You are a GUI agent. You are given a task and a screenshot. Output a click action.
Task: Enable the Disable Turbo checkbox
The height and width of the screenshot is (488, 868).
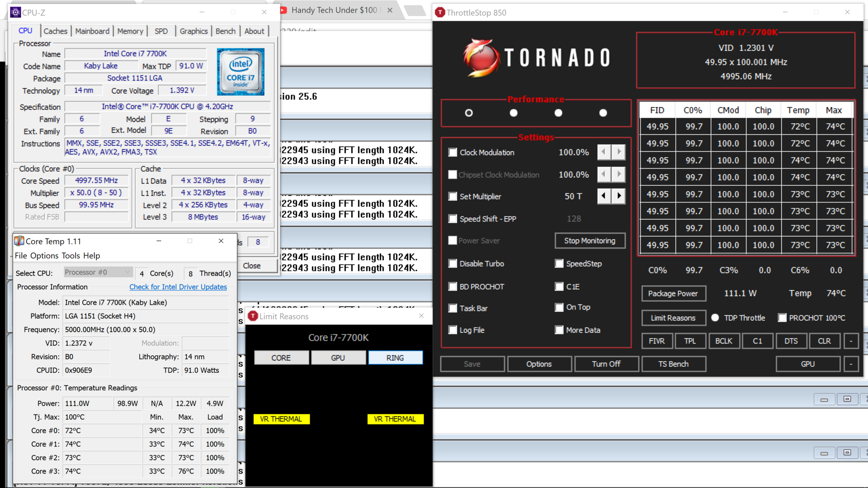(x=453, y=263)
